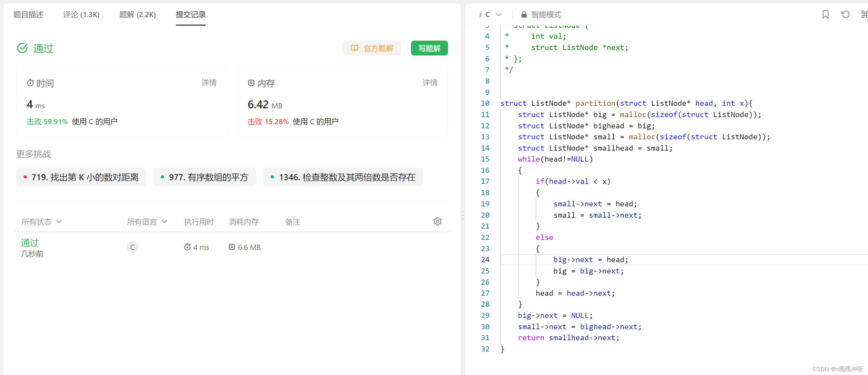Click the 击败 15.28% memory statistic
The image size is (868, 375).
tap(268, 122)
